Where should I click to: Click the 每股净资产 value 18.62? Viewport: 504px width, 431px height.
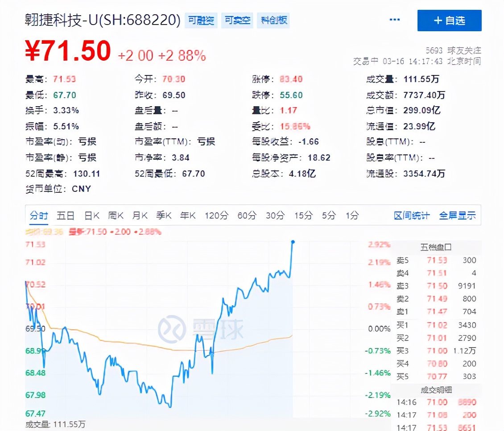(x=319, y=157)
